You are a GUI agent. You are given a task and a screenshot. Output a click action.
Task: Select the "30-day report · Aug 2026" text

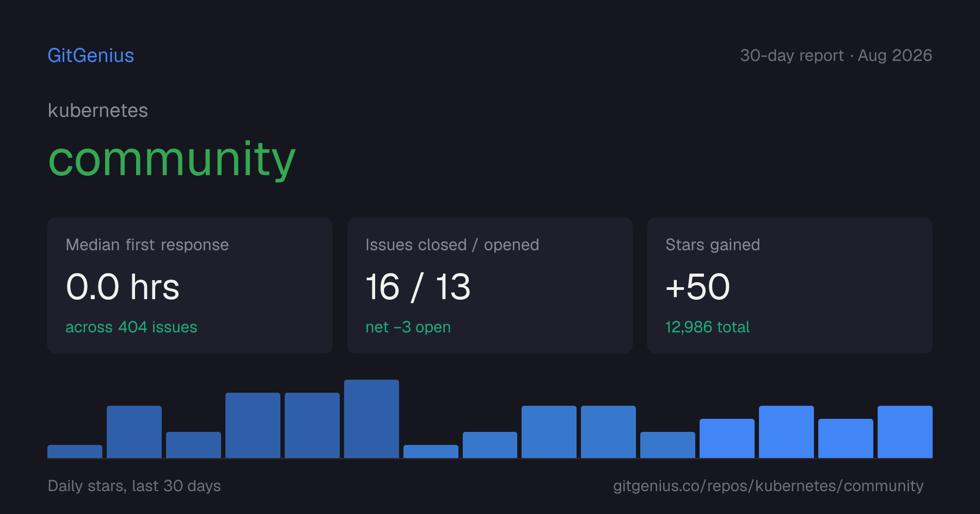836,55
